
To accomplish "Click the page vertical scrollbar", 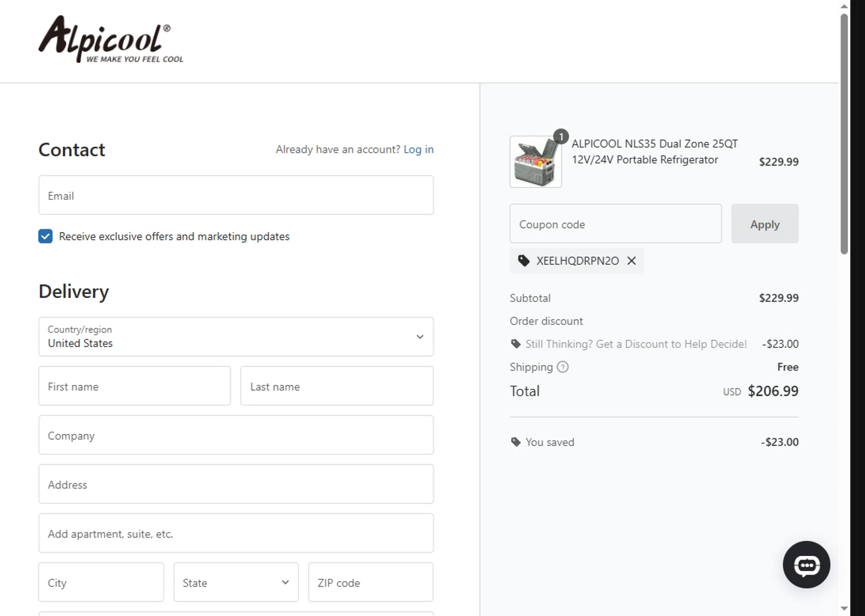I will click(844, 134).
